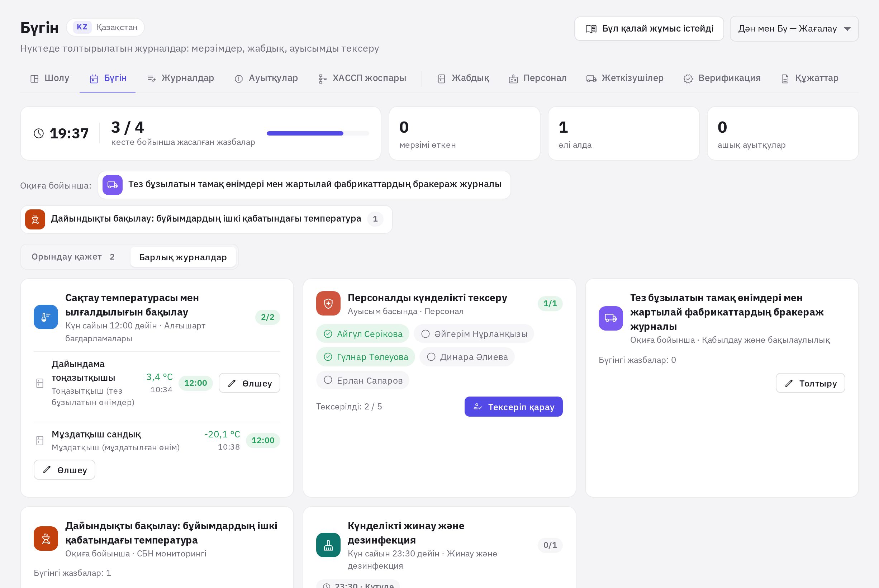879x588 pixels.
Task: Open the Құжаттар tab
Action: coord(809,78)
